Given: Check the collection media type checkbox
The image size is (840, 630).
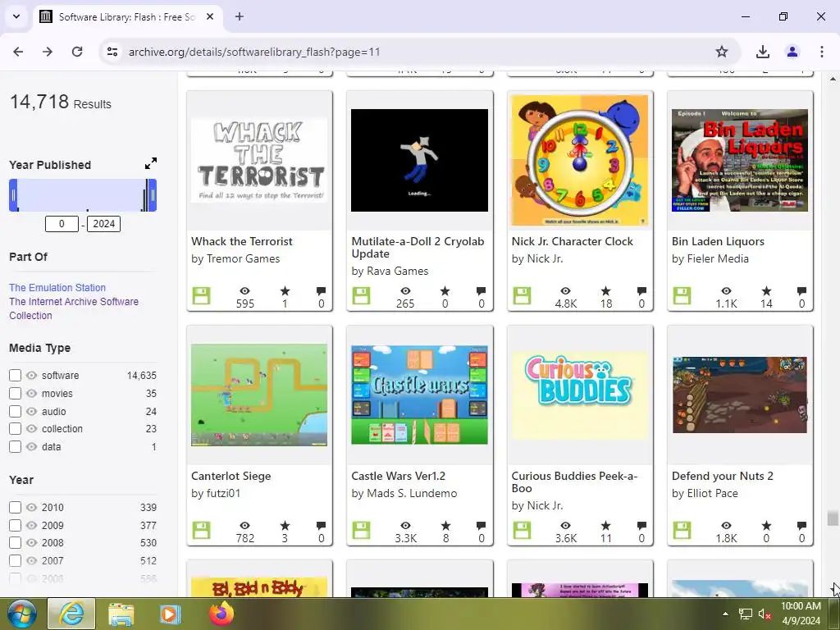Looking at the screenshot, I should (15, 429).
